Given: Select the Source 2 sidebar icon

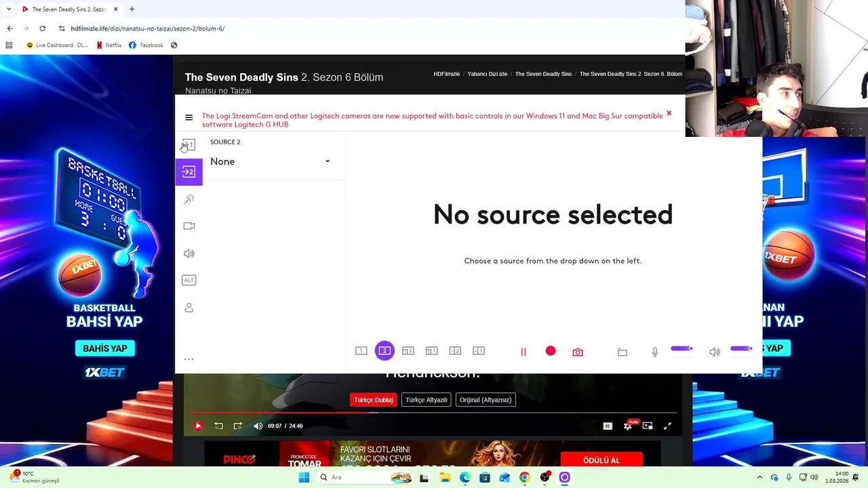Looking at the screenshot, I should (x=189, y=171).
